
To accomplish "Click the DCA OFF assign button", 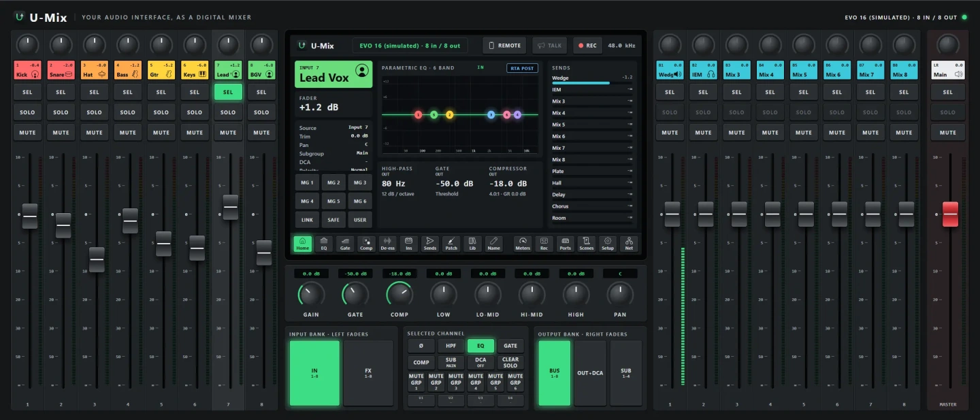I will coord(480,362).
